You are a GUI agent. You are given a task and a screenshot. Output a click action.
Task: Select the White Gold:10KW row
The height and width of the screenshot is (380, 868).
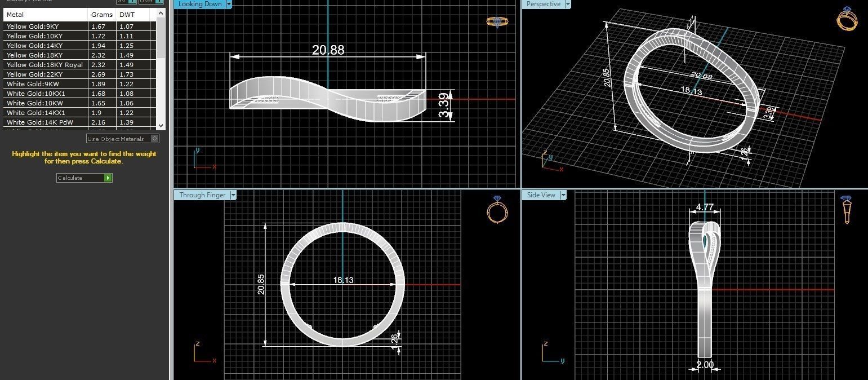tap(79, 103)
